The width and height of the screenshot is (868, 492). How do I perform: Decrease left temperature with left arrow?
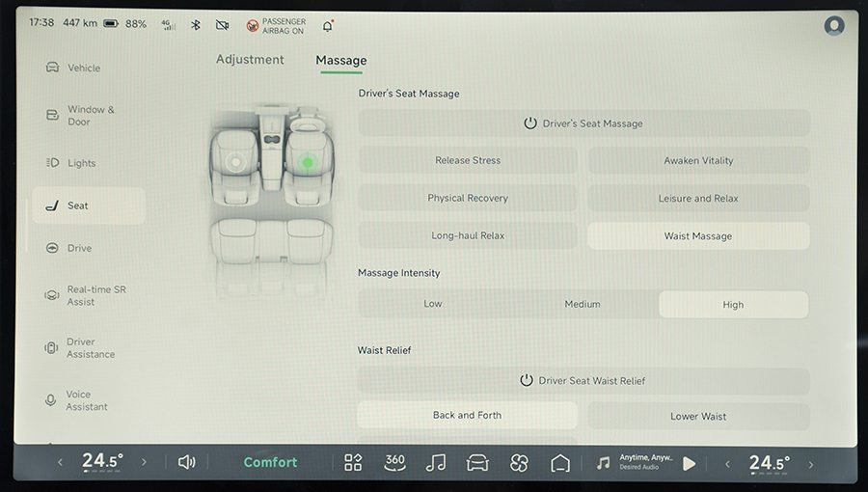(60, 463)
